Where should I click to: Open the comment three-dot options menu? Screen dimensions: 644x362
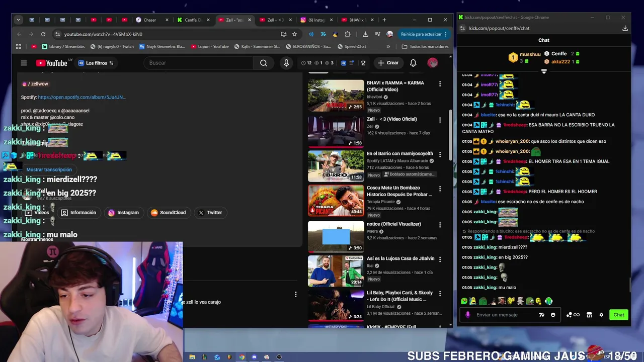[295, 294]
